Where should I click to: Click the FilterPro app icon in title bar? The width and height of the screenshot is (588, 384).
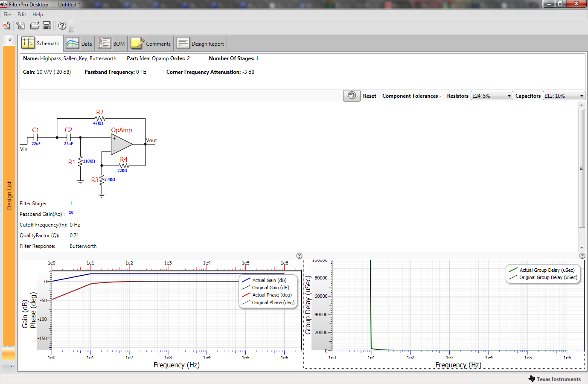4,4
